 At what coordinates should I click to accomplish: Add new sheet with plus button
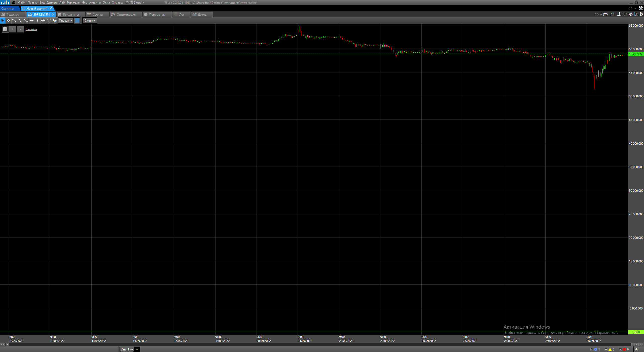pos(137,349)
